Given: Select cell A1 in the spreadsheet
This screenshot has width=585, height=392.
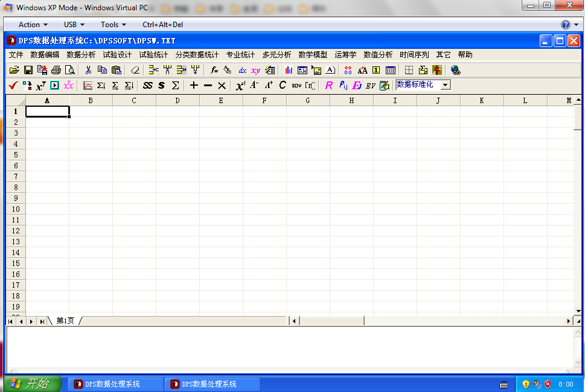Looking at the screenshot, I should pyautogui.click(x=47, y=112).
